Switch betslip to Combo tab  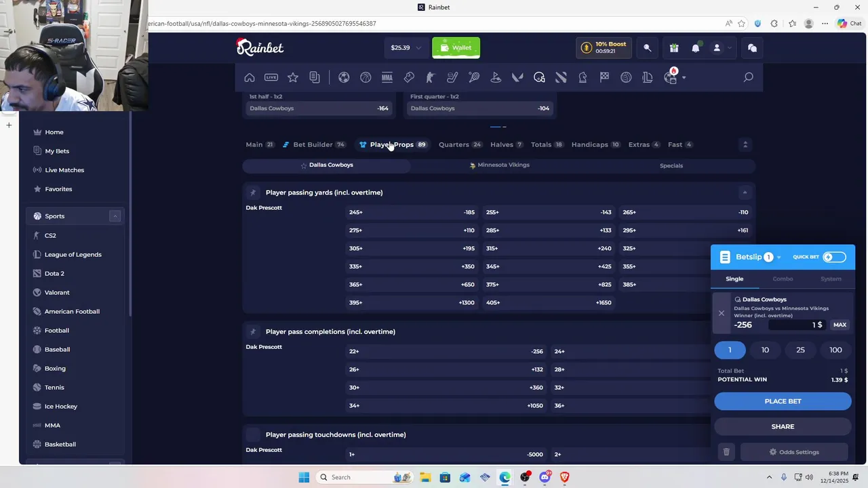tap(783, 279)
